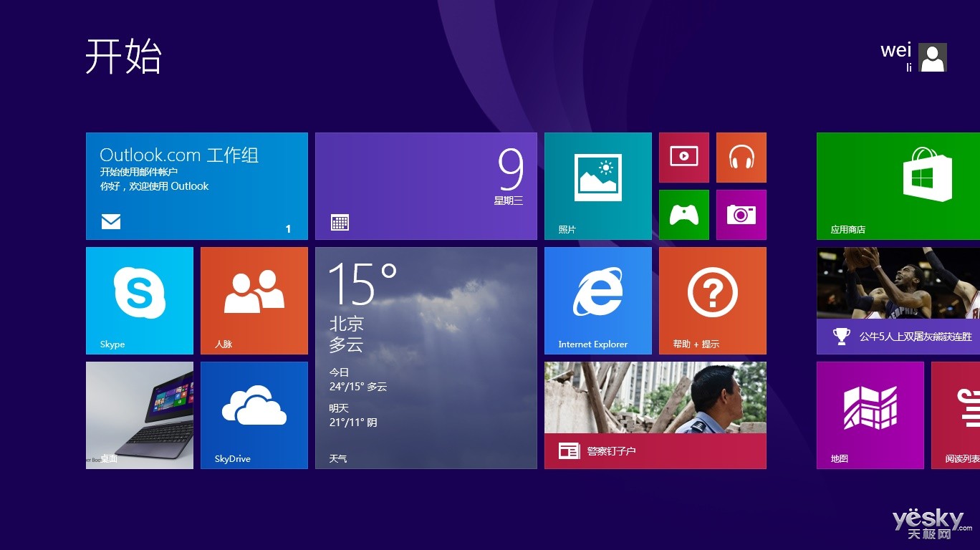
Task: Launch the Video app tile
Action: tap(684, 158)
